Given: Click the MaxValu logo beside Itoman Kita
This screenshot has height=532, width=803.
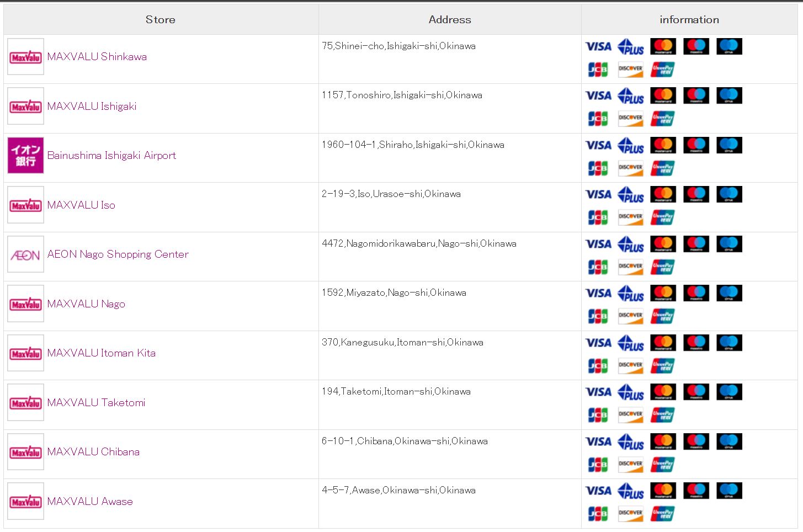Looking at the screenshot, I should click(x=26, y=353).
